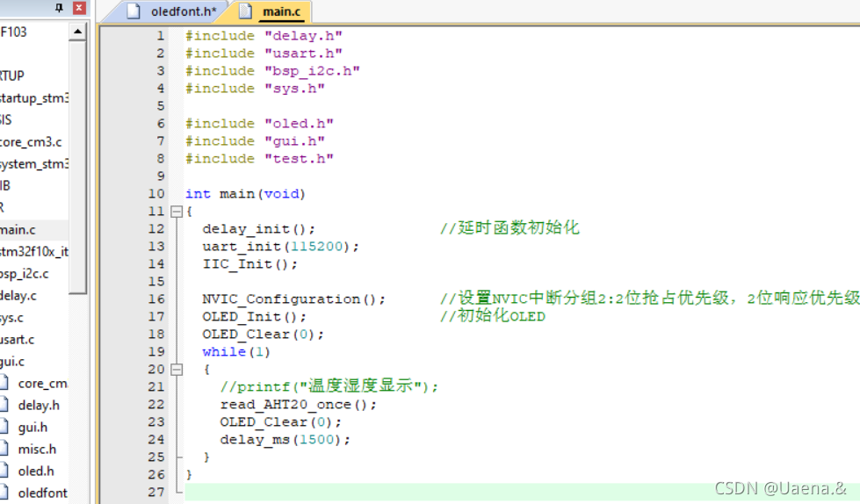The width and height of the screenshot is (860, 504).
Task: Click the gui.h file icon
Action: point(4,427)
